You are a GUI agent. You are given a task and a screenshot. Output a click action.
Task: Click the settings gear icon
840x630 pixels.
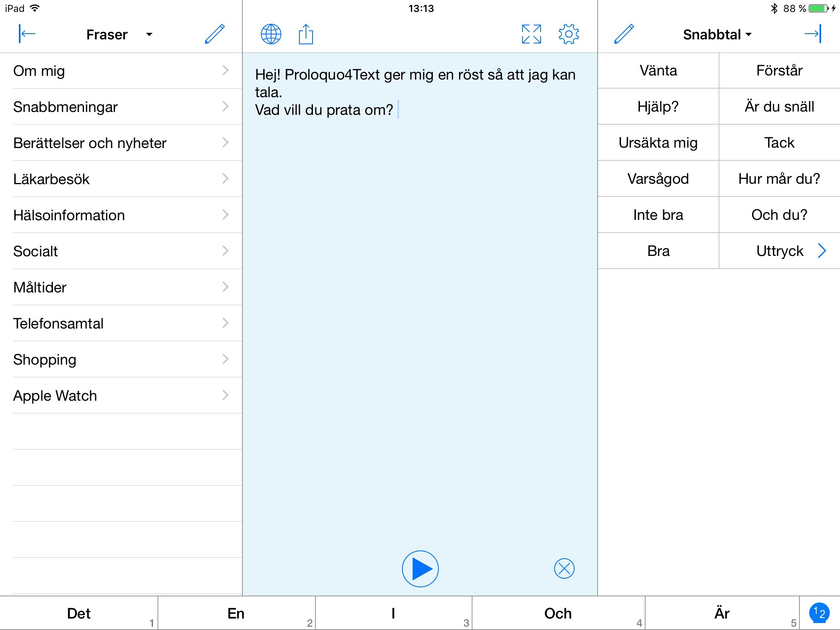click(568, 34)
